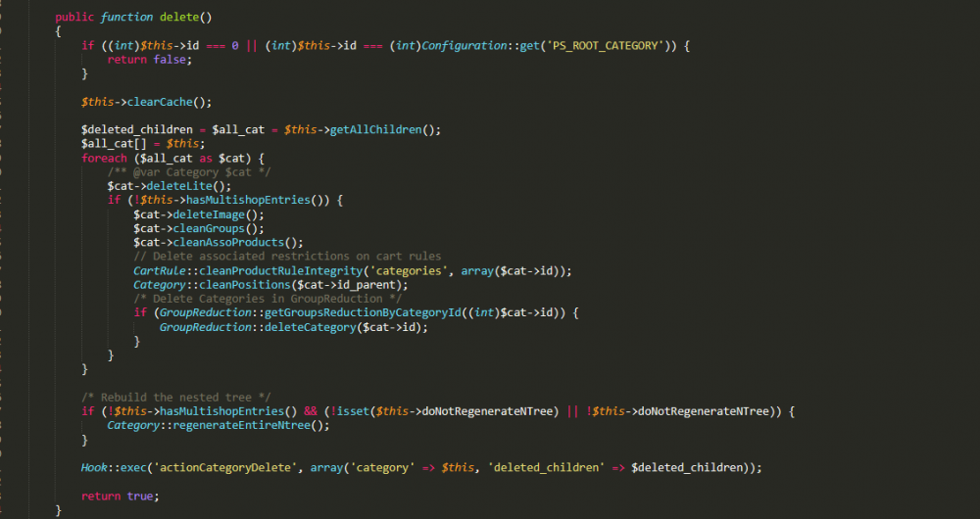Click the cleanProductRuleIntegrity static call
Image resolution: width=980 pixels, height=519 pixels.
click(x=280, y=271)
